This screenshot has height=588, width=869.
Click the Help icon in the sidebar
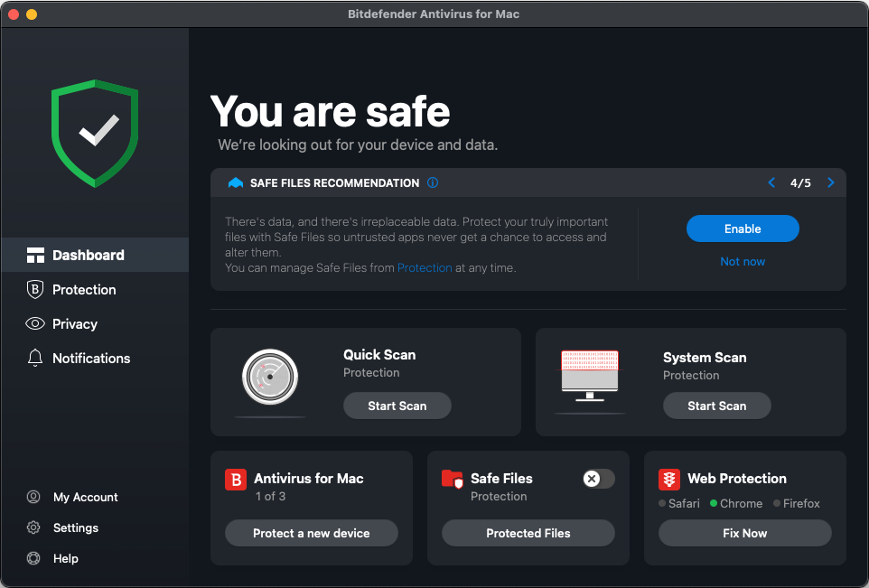pos(33,558)
